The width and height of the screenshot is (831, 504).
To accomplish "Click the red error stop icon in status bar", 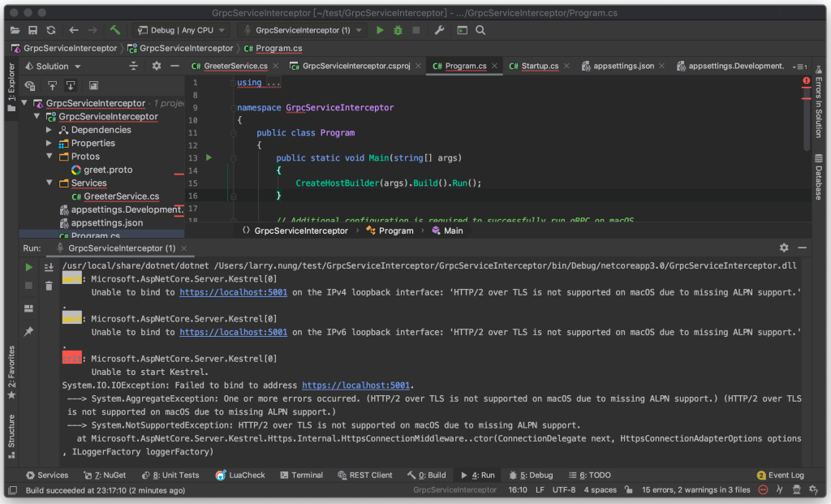I will pos(763,489).
